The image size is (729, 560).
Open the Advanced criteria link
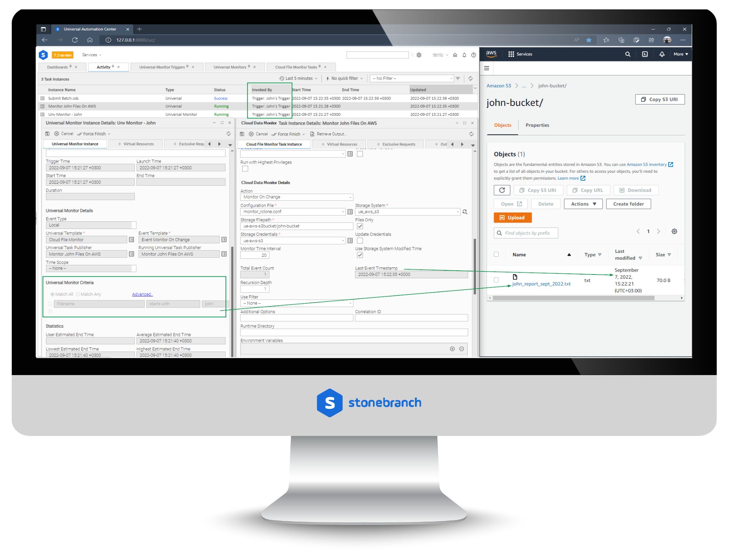click(142, 294)
